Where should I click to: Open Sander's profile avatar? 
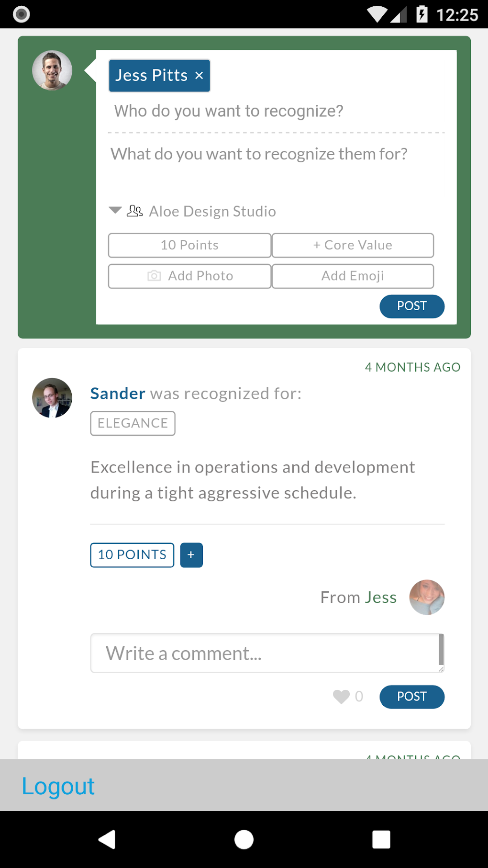[x=52, y=398]
